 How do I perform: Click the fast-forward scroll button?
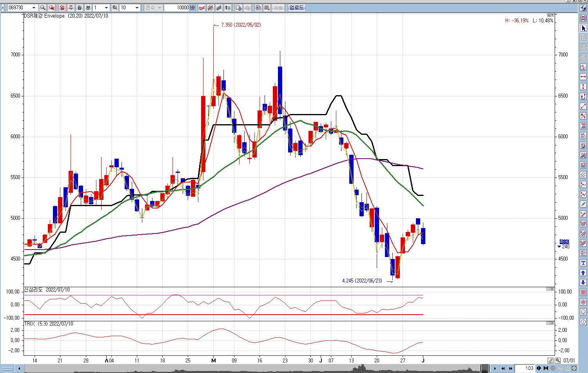pos(510,368)
